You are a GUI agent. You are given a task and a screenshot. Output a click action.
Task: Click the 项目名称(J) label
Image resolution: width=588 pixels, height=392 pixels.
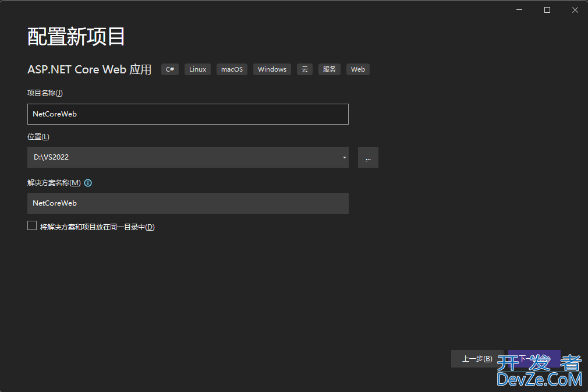click(45, 93)
